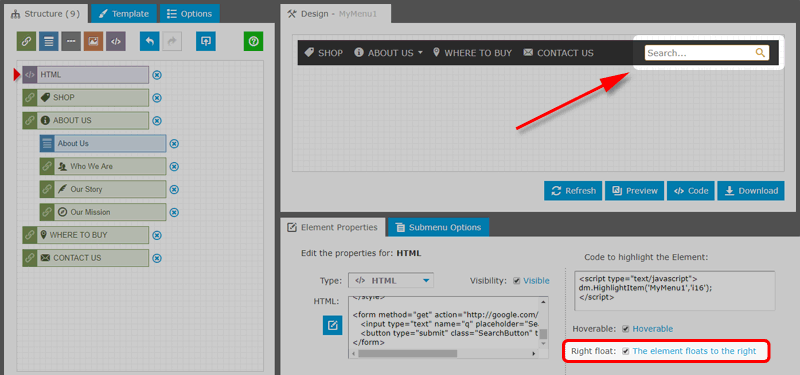
Task: Open help with the green question mark icon
Action: pyautogui.click(x=254, y=41)
